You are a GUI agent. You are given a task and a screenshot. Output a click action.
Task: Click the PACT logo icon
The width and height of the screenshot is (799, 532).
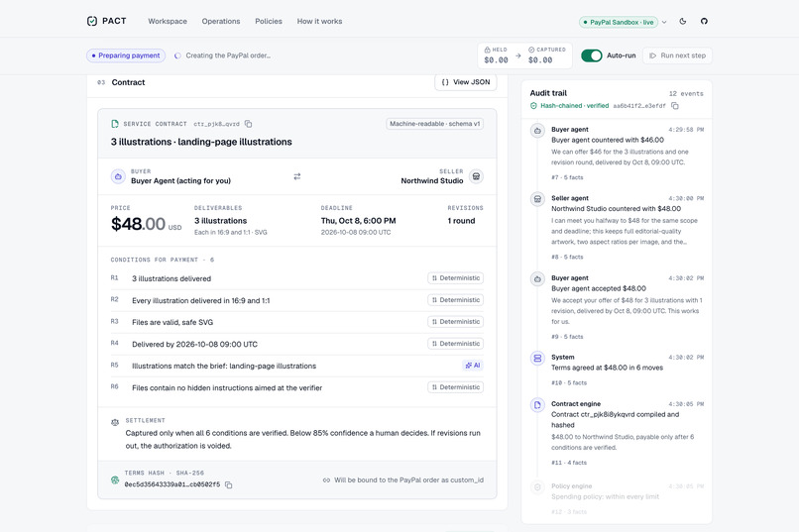pos(92,21)
